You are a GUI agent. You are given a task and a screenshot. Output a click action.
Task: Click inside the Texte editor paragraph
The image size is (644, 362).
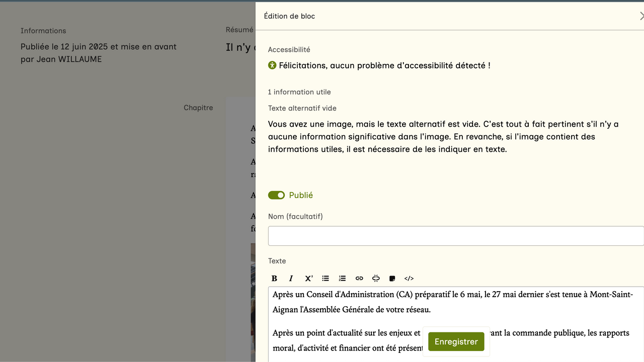coord(453,302)
